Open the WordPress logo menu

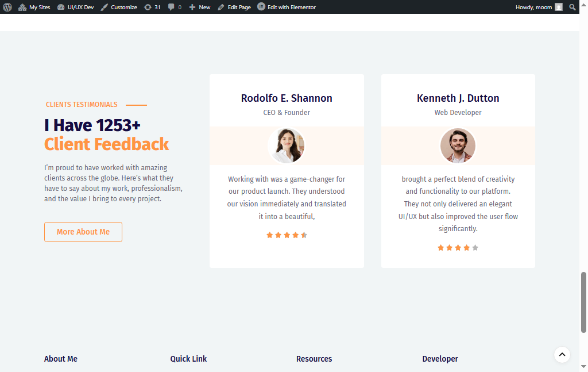[6, 7]
